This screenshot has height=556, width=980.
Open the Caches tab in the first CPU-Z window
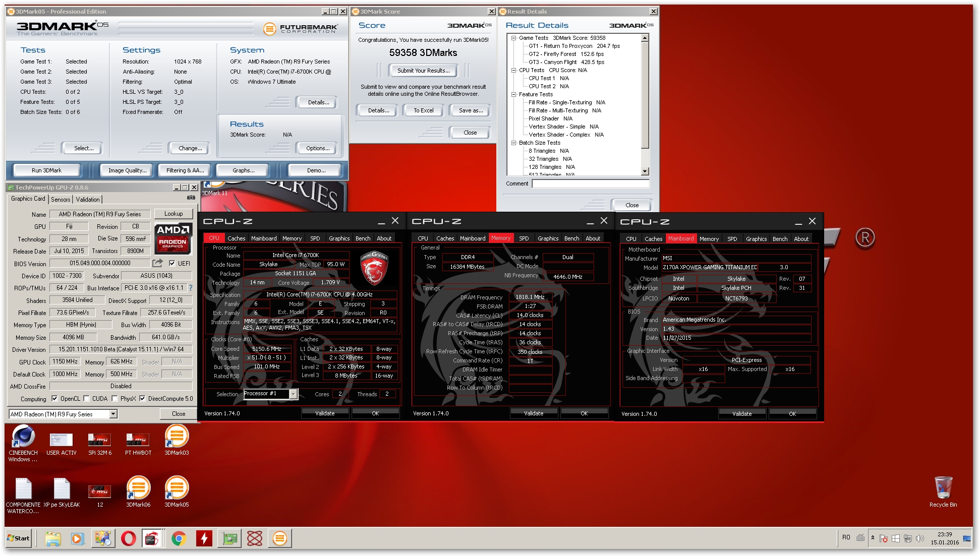tap(236, 238)
